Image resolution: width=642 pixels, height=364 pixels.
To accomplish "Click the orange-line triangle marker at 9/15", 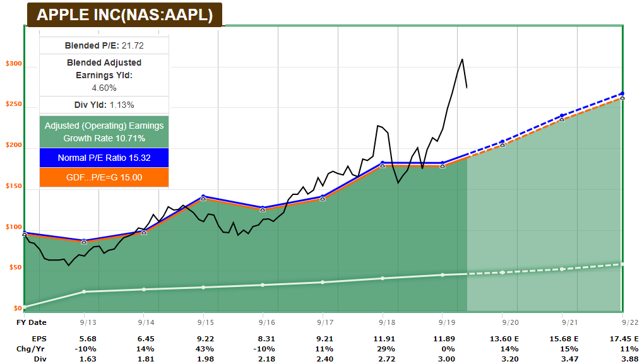I will click(x=203, y=198).
